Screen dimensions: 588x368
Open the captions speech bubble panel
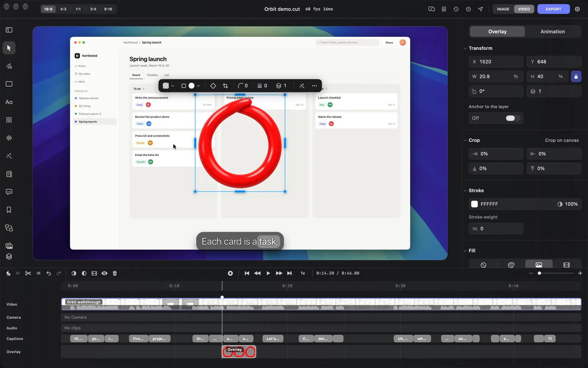[9, 192]
